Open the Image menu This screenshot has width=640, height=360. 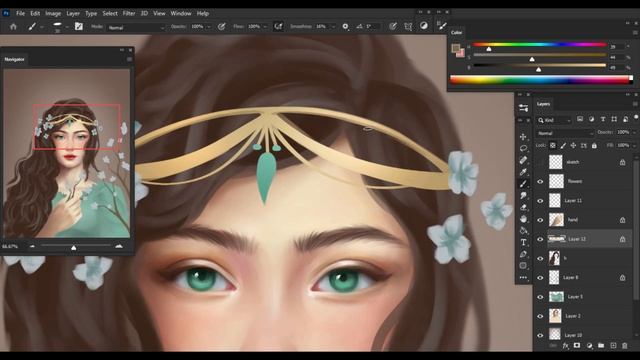coord(53,13)
